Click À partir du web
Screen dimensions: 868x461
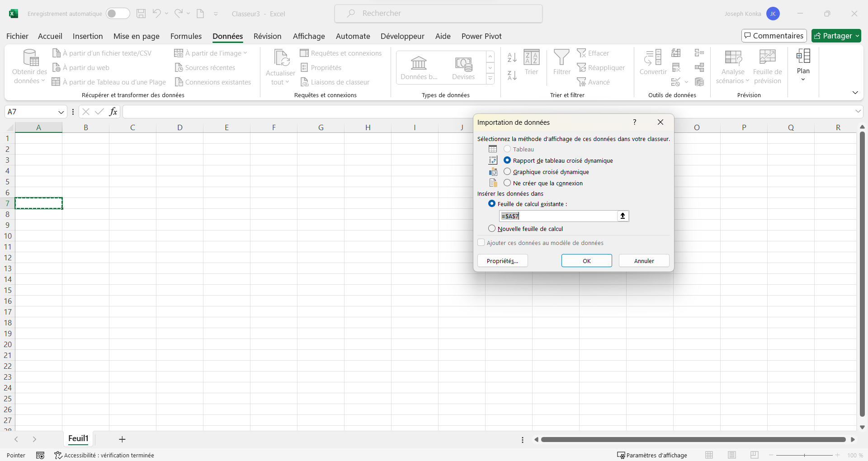click(x=81, y=68)
